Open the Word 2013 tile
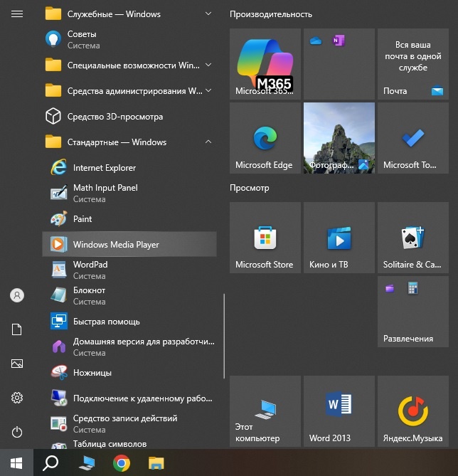 pyautogui.click(x=339, y=411)
